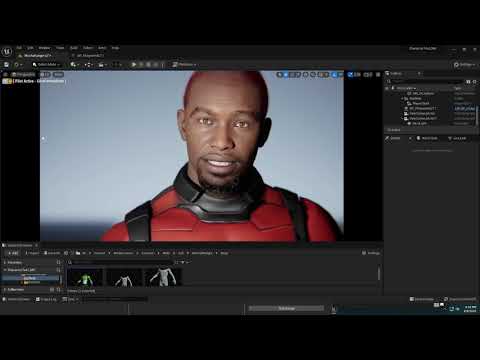This screenshot has width=480, height=360.
Task: Open the viewport Show flags dropdown
Action: (58, 75)
